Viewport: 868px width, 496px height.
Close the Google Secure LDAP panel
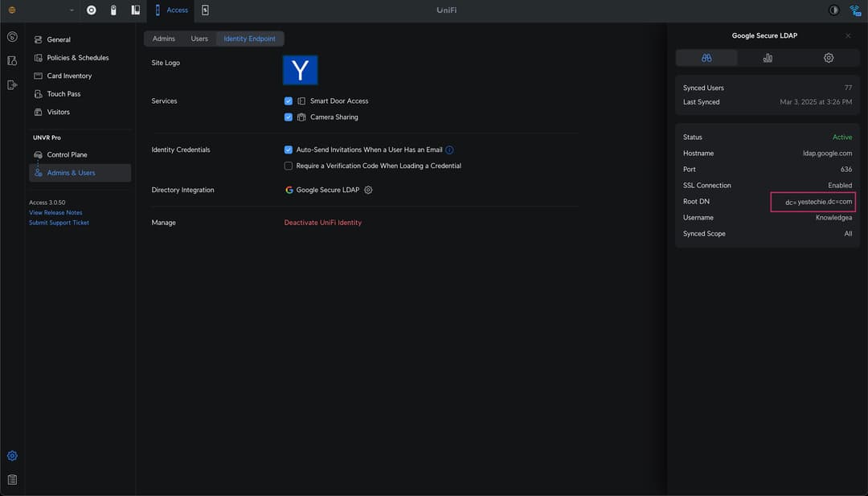(x=848, y=36)
